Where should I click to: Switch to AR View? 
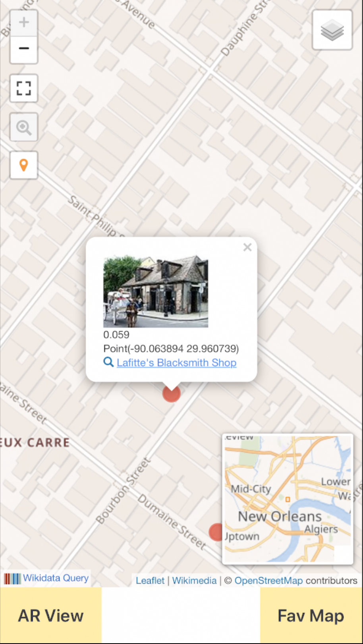tap(51, 615)
